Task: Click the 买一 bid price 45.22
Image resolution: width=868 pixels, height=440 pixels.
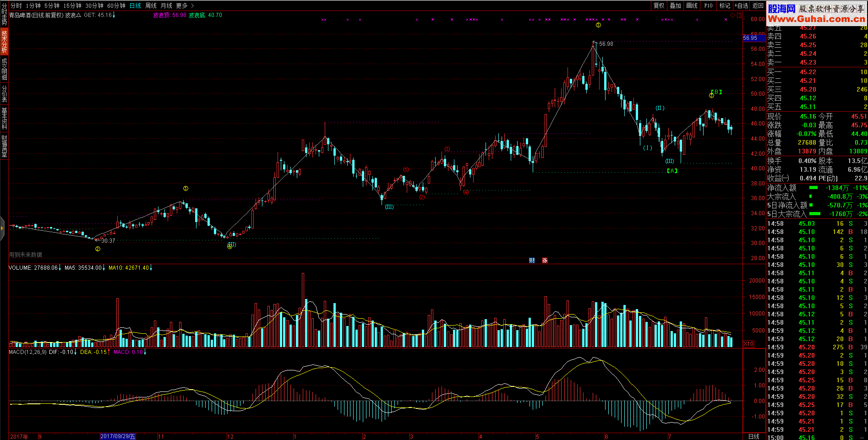Action: click(x=808, y=72)
